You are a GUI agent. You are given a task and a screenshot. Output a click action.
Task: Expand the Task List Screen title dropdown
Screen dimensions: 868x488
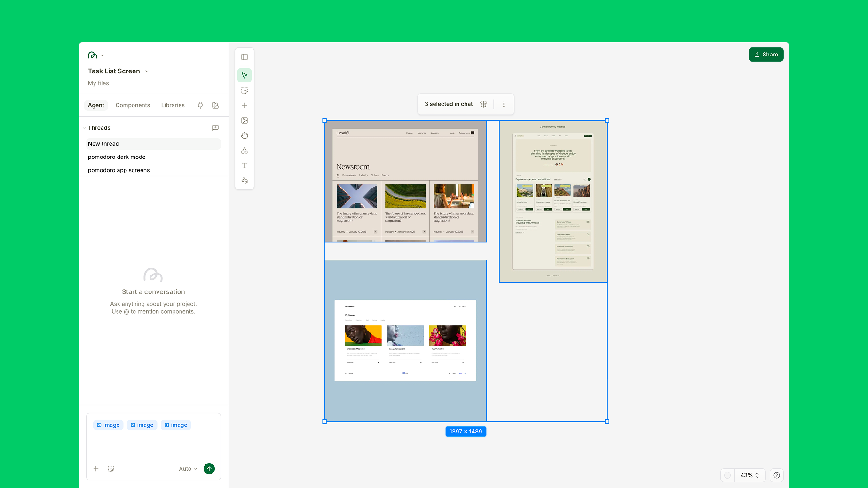[x=147, y=71]
